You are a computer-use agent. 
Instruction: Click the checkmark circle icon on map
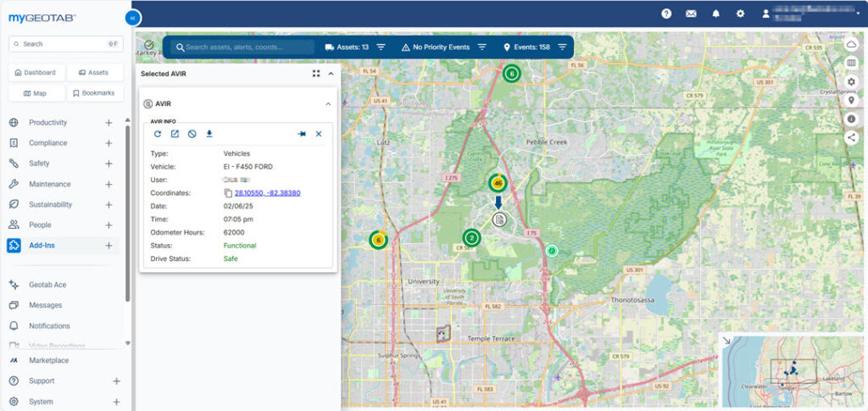point(149,45)
